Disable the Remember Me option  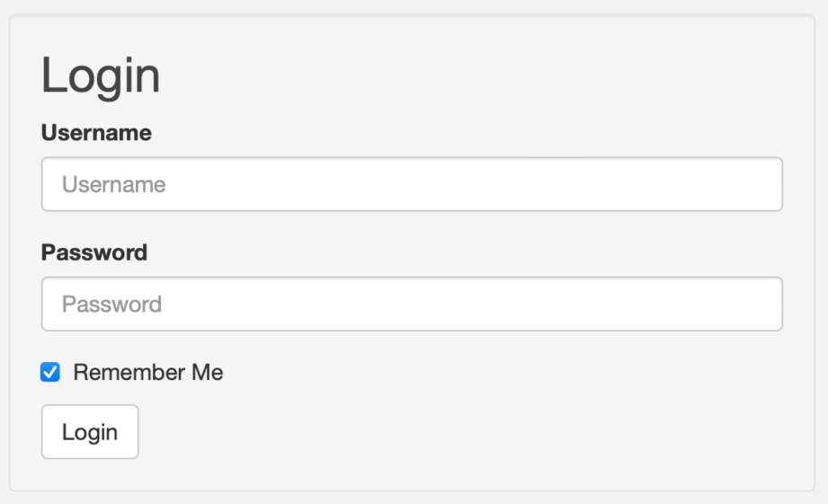click(50, 372)
